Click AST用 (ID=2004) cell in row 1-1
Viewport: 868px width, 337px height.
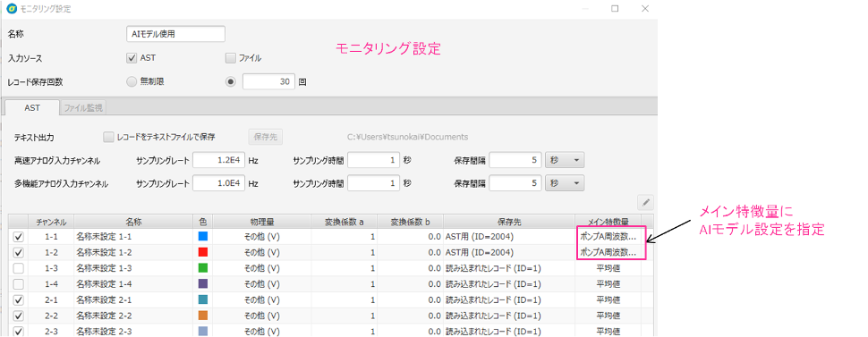509,237
